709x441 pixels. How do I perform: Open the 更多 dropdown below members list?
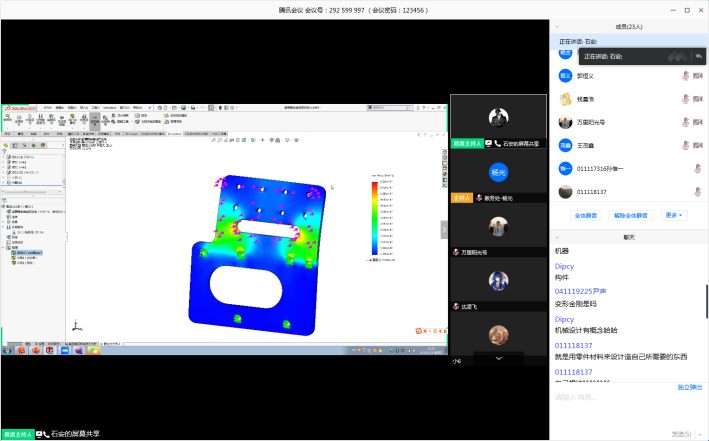[x=676, y=215]
